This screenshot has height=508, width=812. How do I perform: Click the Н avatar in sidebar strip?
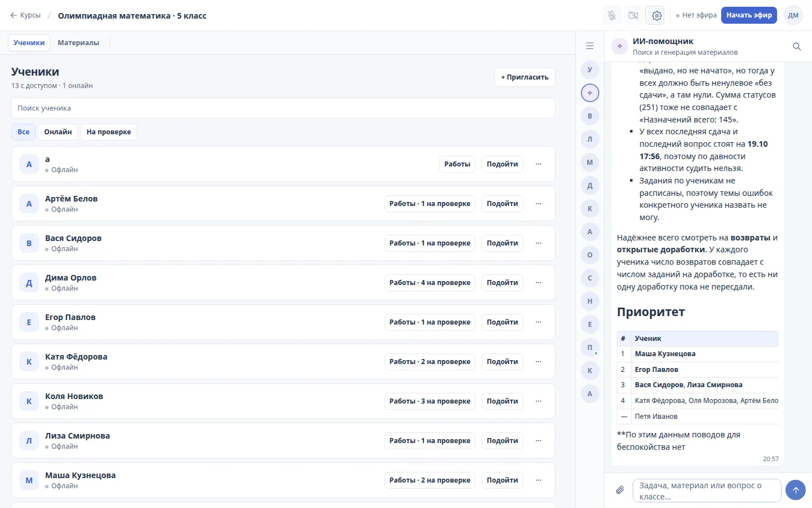pos(590,301)
